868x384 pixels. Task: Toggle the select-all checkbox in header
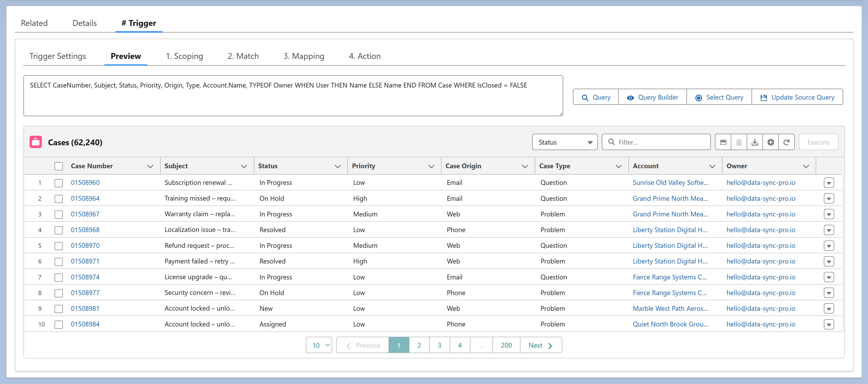pos(59,166)
